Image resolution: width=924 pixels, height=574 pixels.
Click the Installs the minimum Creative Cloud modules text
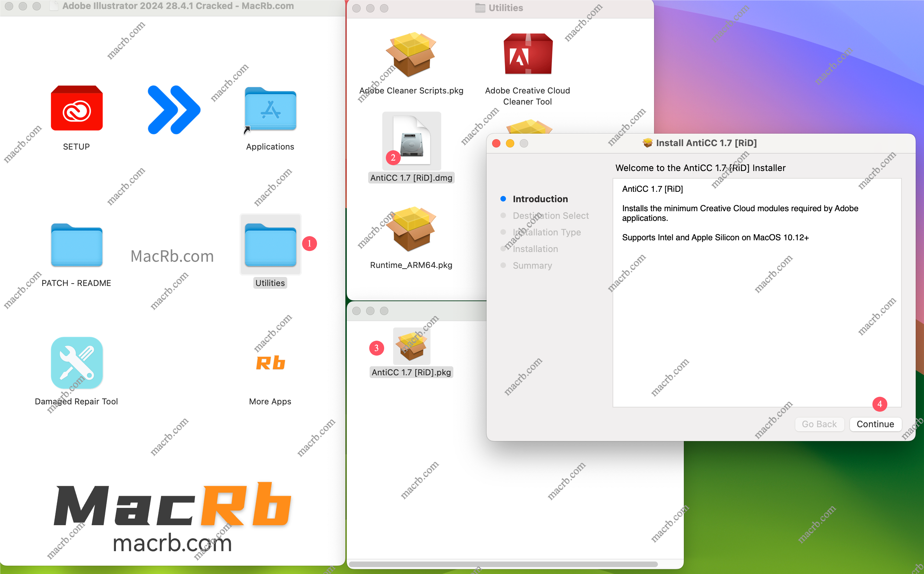pyautogui.click(x=740, y=213)
